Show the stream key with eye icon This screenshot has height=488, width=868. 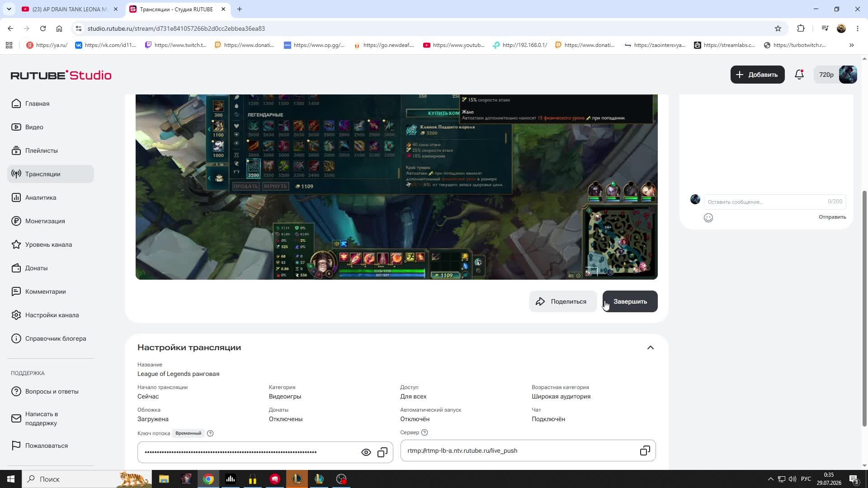point(366,452)
